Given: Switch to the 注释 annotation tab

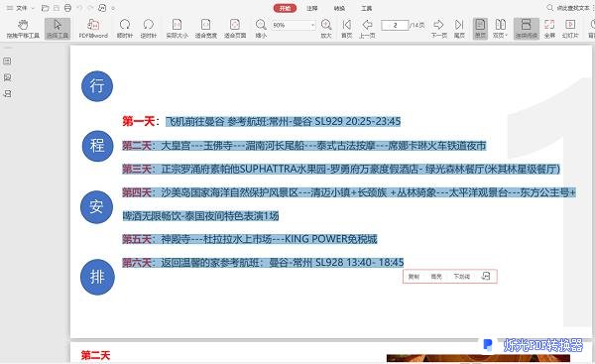Looking at the screenshot, I should pyautogui.click(x=312, y=8).
